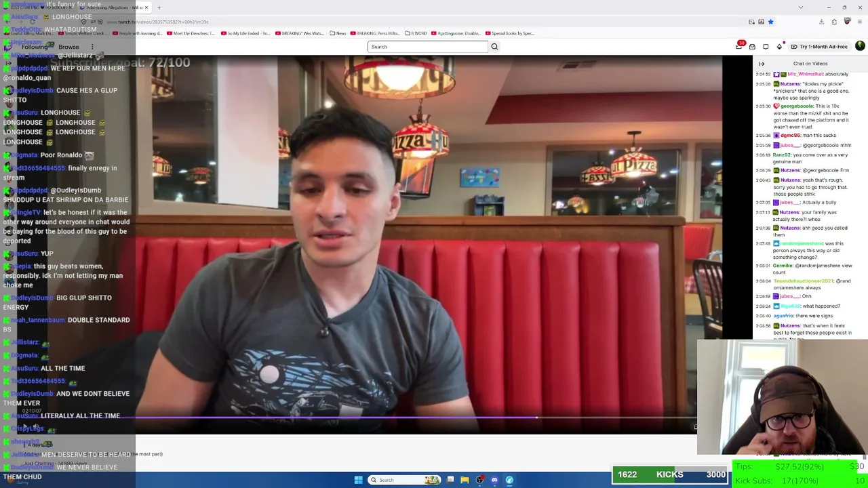Viewport: 868px width, 488px height.
Task: Open the Twitch user avatar menu
Action: pos(860,46)
